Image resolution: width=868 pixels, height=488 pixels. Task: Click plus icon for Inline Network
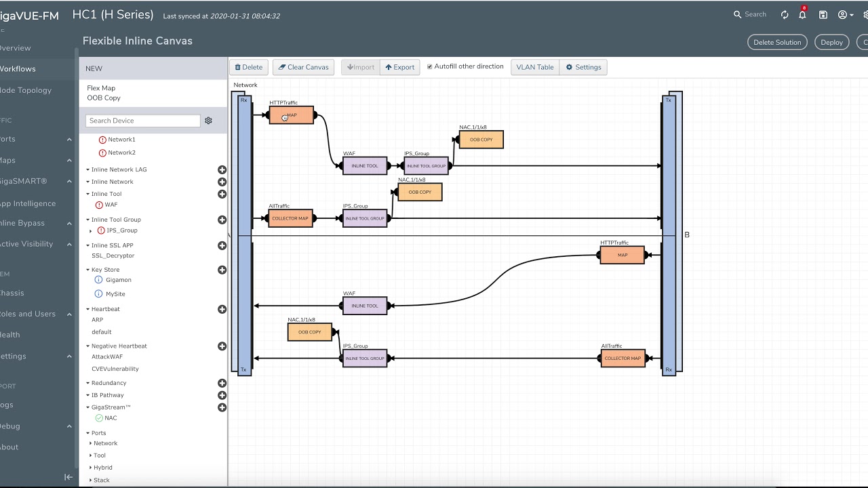click(222, 182)
